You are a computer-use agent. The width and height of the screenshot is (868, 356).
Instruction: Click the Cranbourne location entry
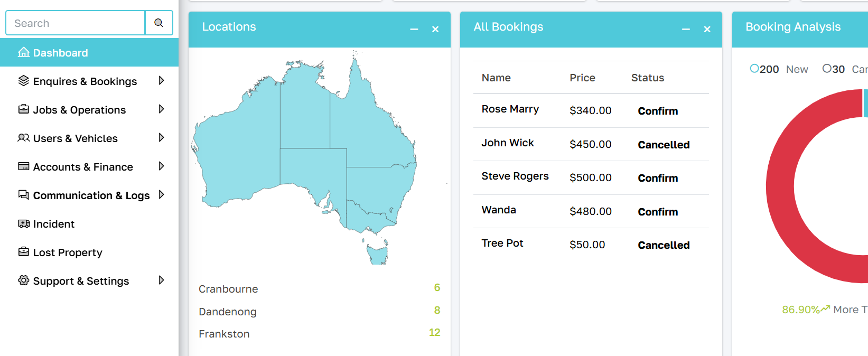[x=228, y=289]
